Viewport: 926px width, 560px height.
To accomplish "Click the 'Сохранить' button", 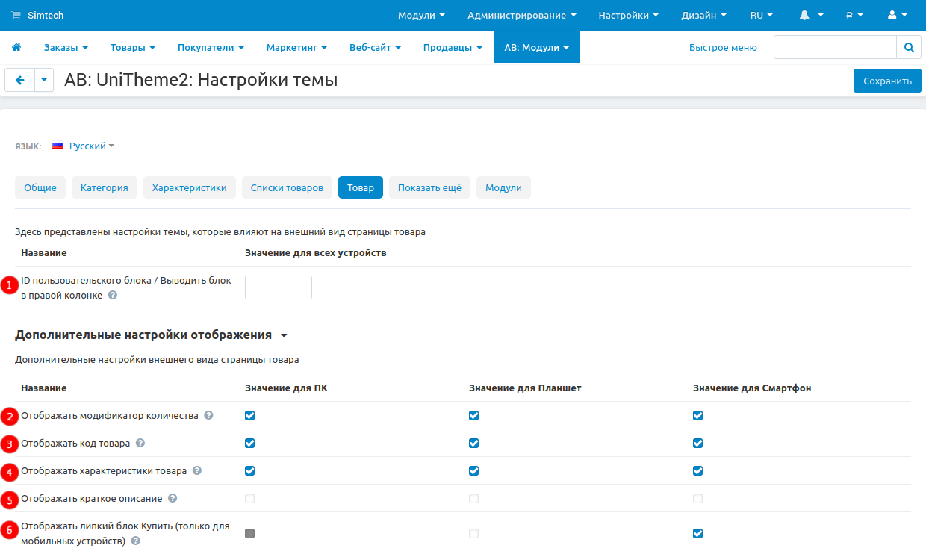I will click(887, 81).
